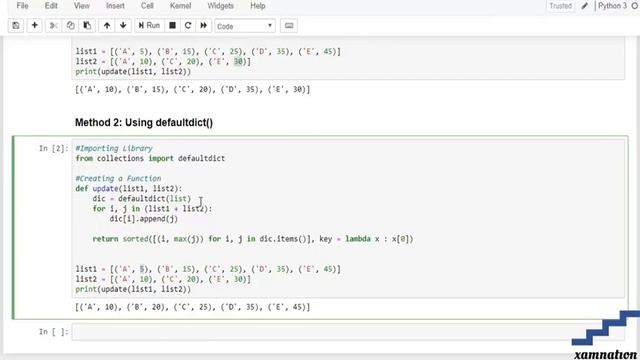Viewport: 640px width, 360px height.
Task: Click the list1 definition in cell In [2]
Action: [208, 269]
